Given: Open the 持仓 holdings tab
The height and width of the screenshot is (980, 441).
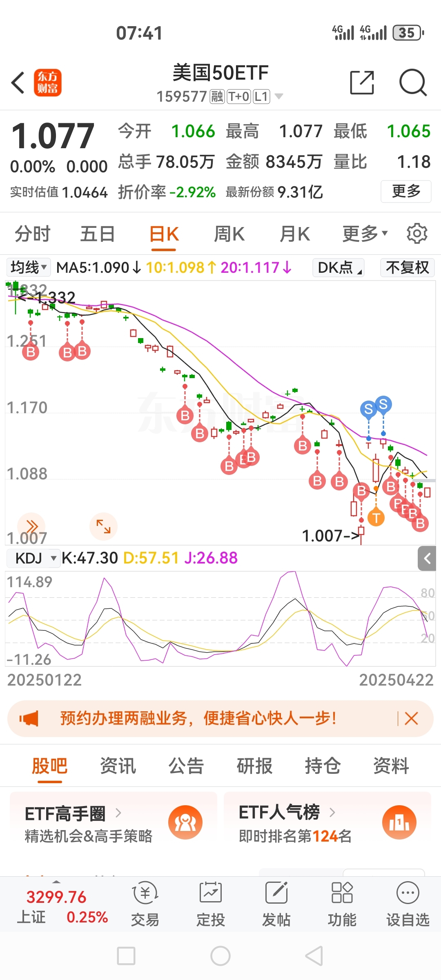Looking at the screenshot, I should coord(323,766).
